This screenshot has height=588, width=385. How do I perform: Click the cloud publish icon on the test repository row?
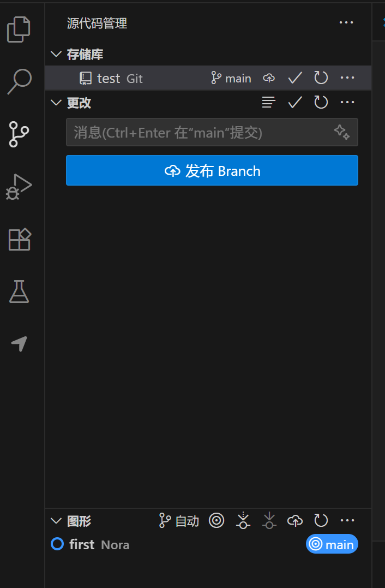click(x=268, y=78)
